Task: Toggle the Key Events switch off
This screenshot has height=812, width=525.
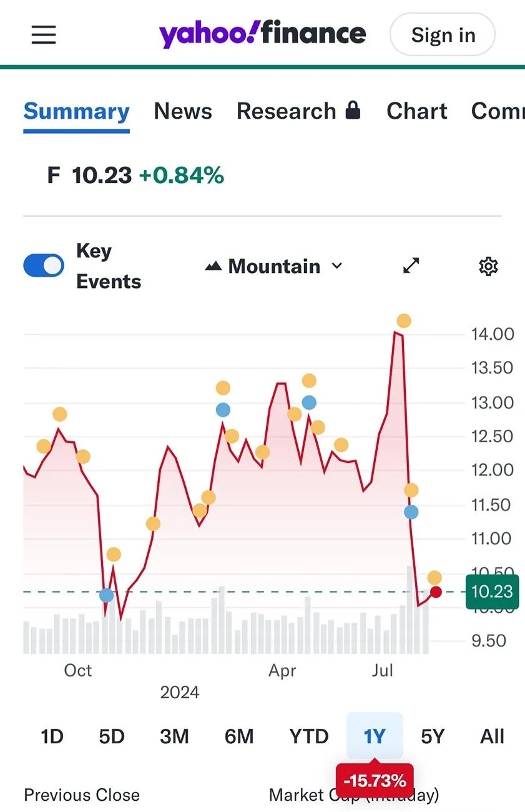Action: coord(44,265)
